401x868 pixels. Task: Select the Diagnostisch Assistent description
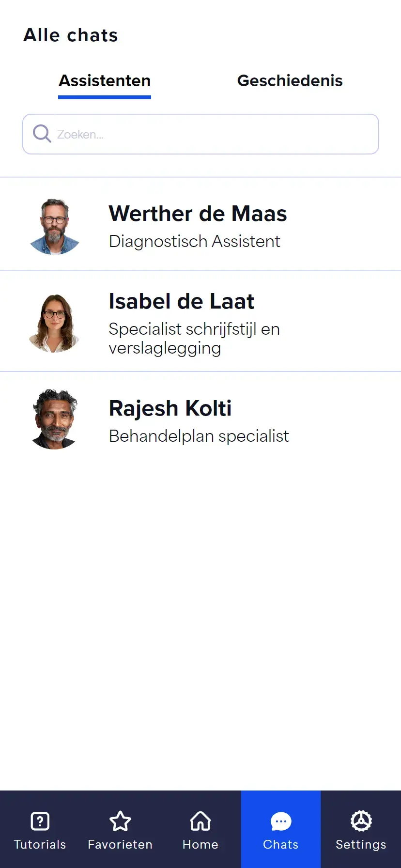coord(194,241)
